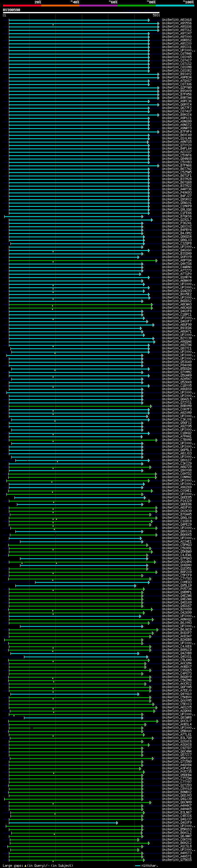Click the short cyan bar for UniRef100_C0HEQ3

pos(92,582)
